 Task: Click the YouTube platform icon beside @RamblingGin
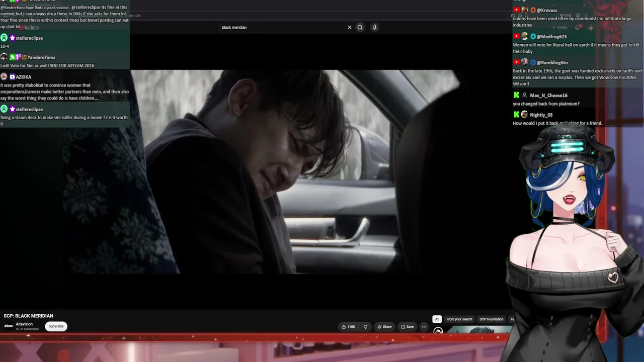click(x=516, y=62)
